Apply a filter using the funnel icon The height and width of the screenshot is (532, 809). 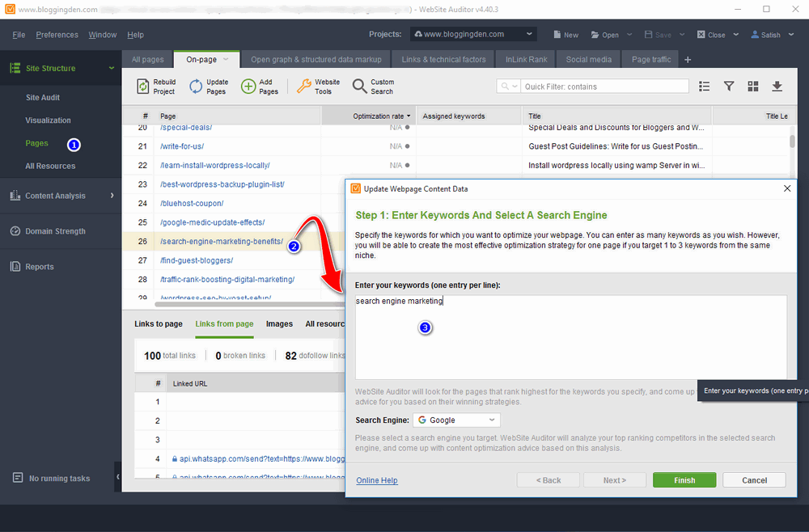[x=728, y=87]
